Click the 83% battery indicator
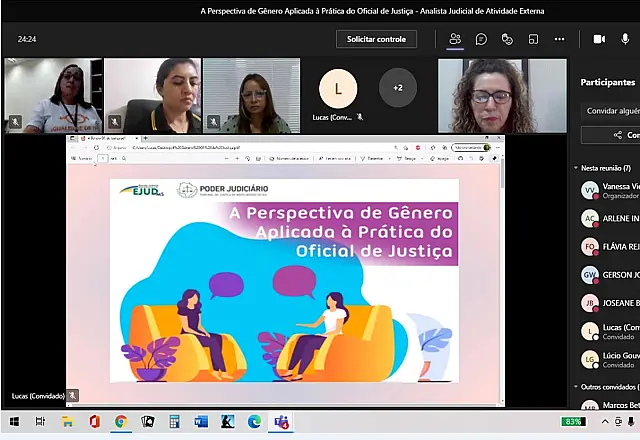 point(573,422)
